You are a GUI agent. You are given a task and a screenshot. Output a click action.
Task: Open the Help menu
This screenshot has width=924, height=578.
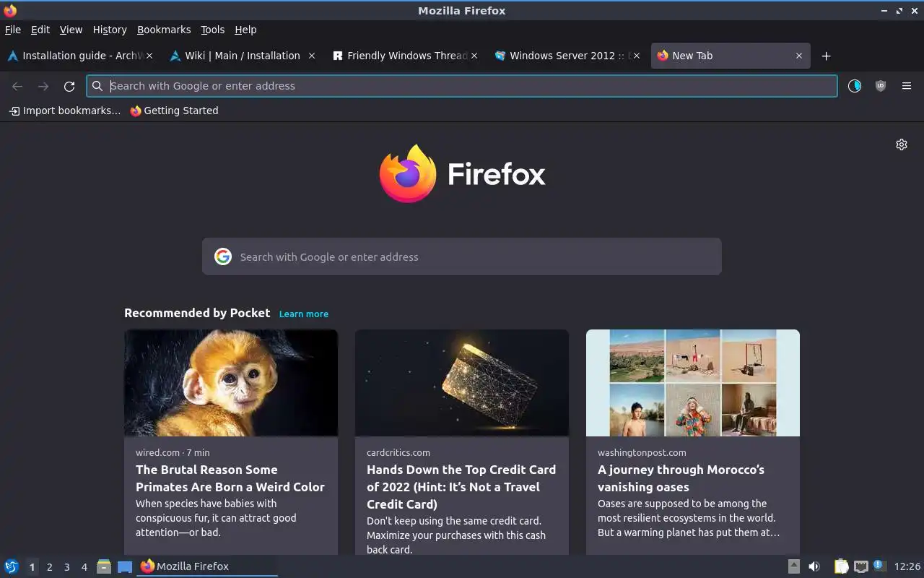tap(245, 30)
